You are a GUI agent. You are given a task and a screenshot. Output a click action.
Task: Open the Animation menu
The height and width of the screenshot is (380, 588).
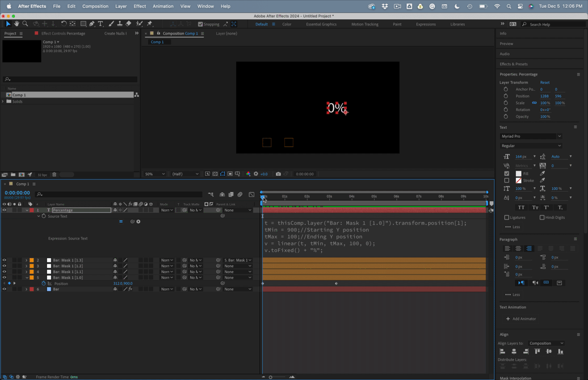(163, 6)
